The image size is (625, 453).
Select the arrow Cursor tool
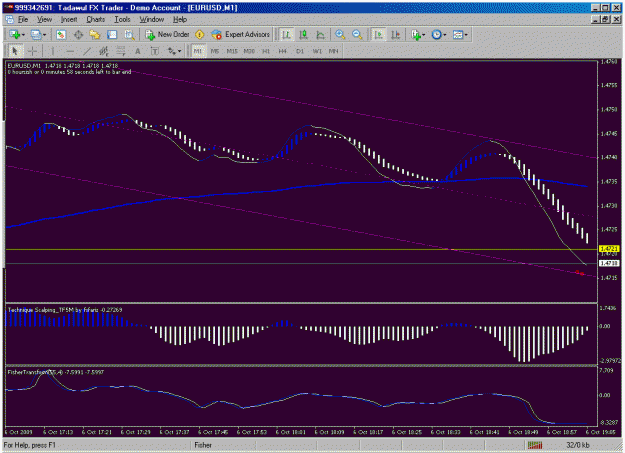[15, 51]
